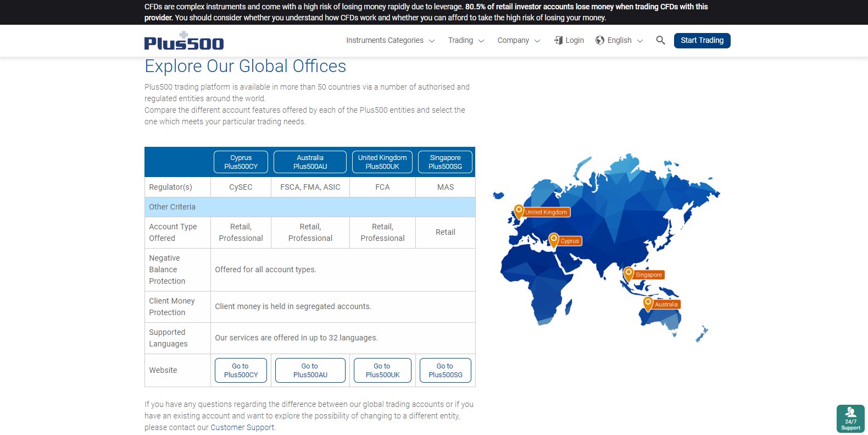This screenshot has height=435, width=868.
Task: Click Account Type Offered row label
Action: (173, 232)
